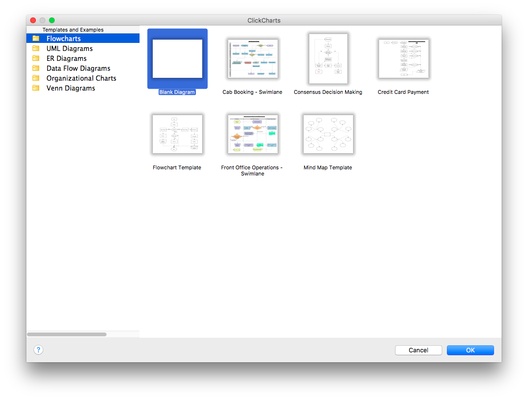Click the Venn Diagrams folder icon

(36, 88)
